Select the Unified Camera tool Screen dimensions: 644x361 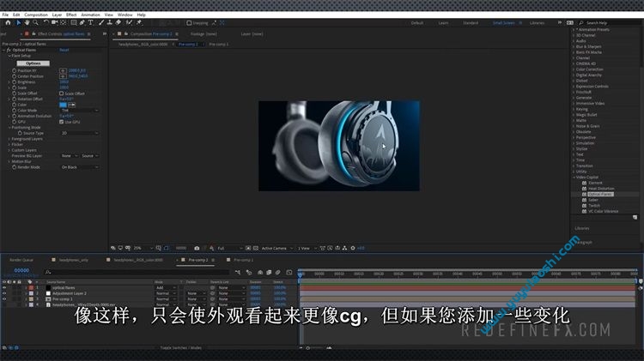coord(55,23)
